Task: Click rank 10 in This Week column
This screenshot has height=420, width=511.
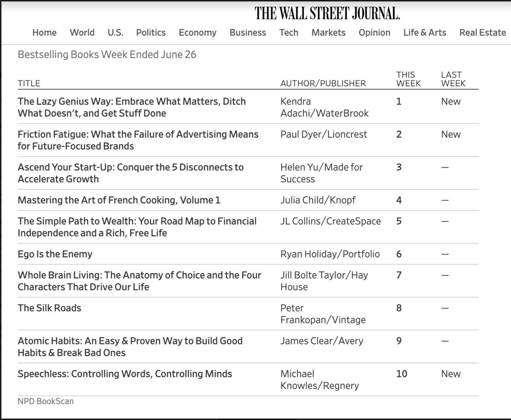Action: (402, 374)
